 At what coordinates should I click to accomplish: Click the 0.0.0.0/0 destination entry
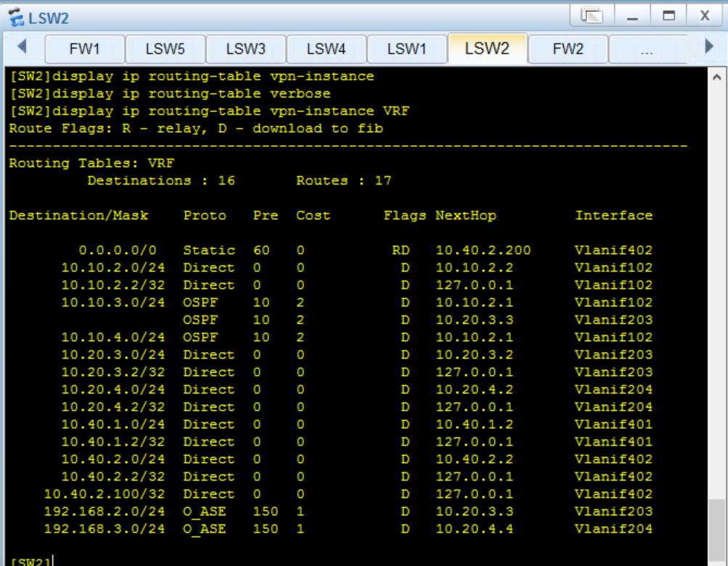point(118,250)
